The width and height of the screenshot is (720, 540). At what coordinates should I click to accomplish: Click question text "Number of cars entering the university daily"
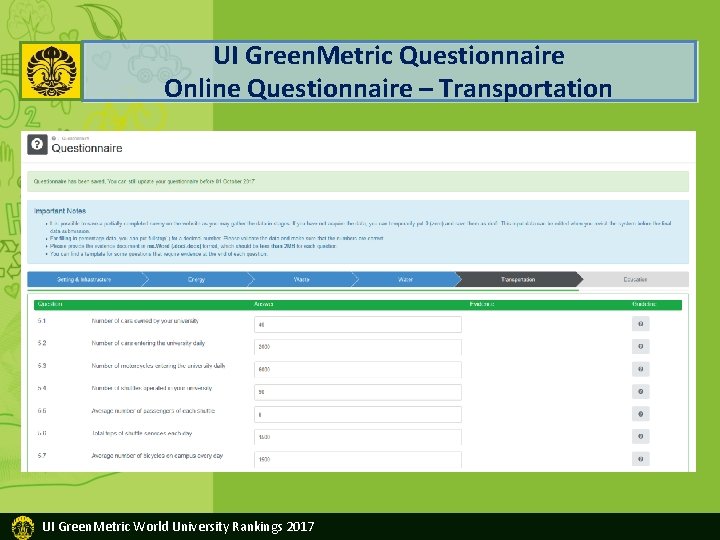pyautogui.click(x=148, y=343)
